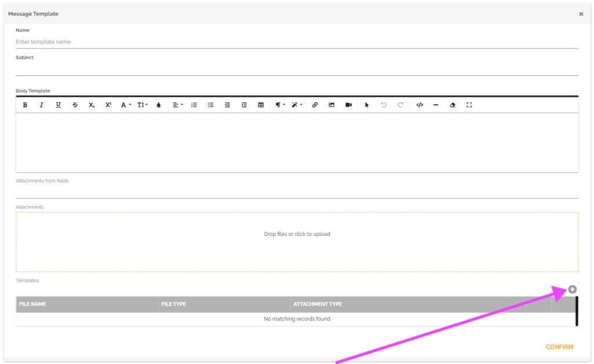Toggle subscript formatting

[91, 104]
